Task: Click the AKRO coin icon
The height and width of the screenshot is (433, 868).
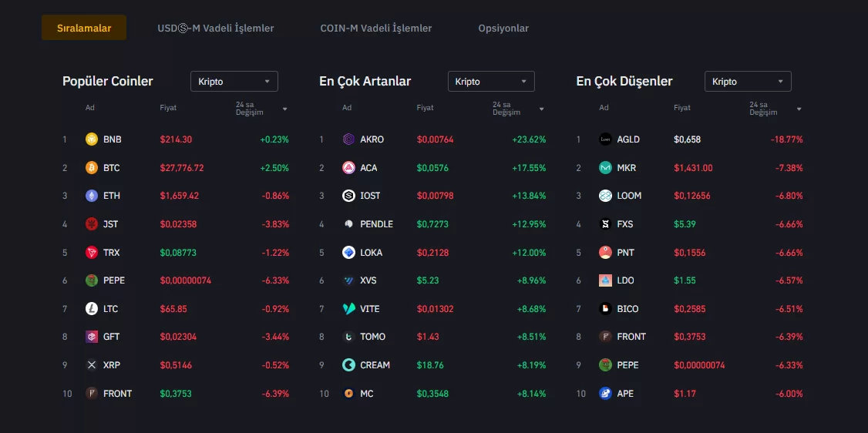Action: point(348,139)
